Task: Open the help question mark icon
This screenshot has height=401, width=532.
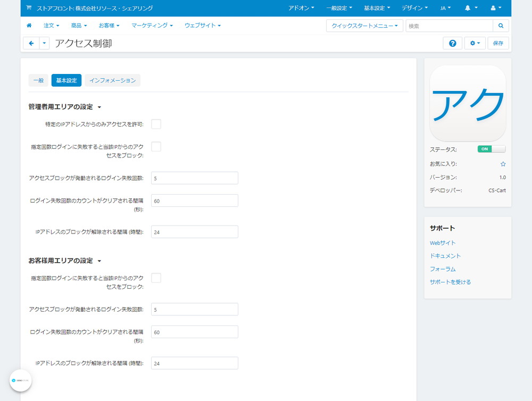Action: 452,43
